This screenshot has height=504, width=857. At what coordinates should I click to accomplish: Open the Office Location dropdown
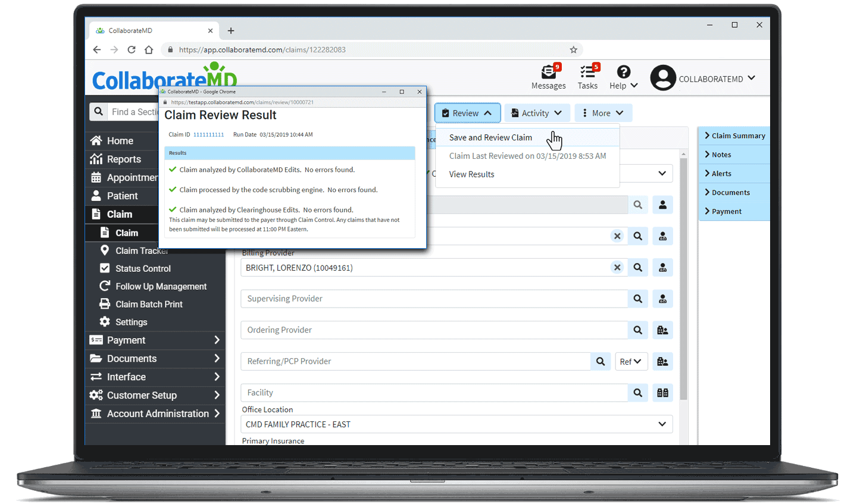(457, 424)
